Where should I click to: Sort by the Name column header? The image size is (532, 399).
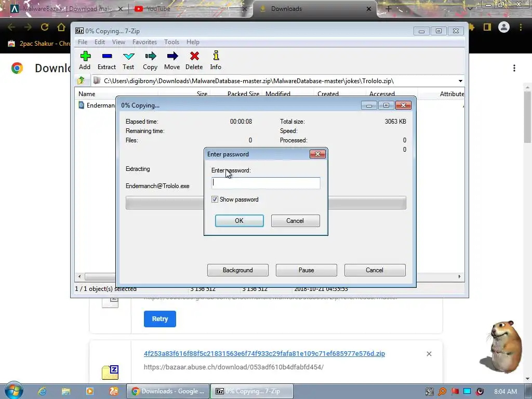coord(116,94)
